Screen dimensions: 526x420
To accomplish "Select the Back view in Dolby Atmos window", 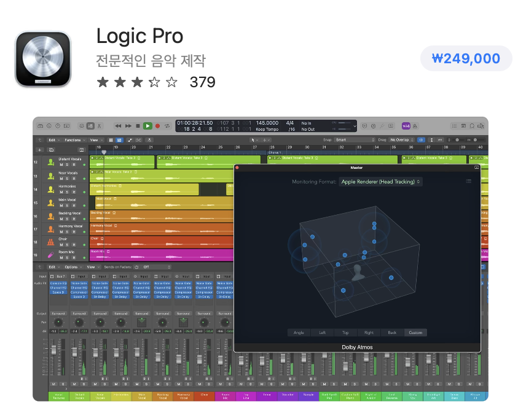I will [x=392, y=333].
